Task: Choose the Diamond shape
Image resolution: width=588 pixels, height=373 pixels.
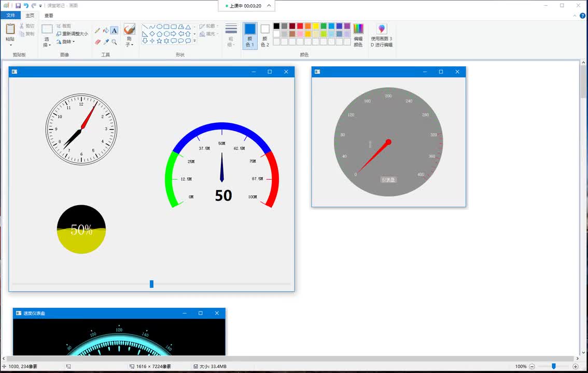Action: pos(152,34)
